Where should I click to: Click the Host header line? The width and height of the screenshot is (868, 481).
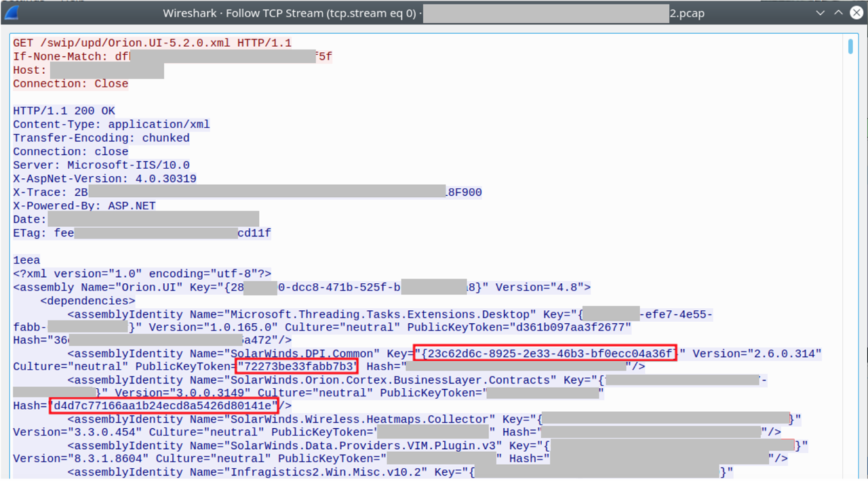[88, 70]
